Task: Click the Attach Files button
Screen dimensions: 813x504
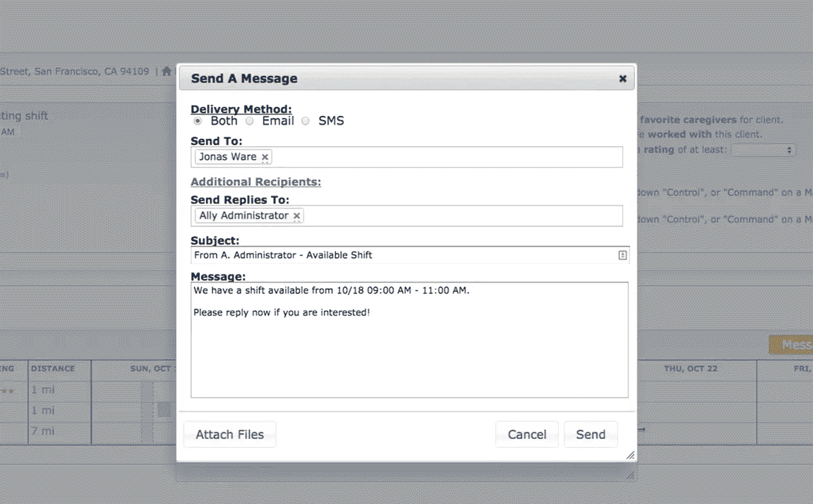Action: click(230, 434)
